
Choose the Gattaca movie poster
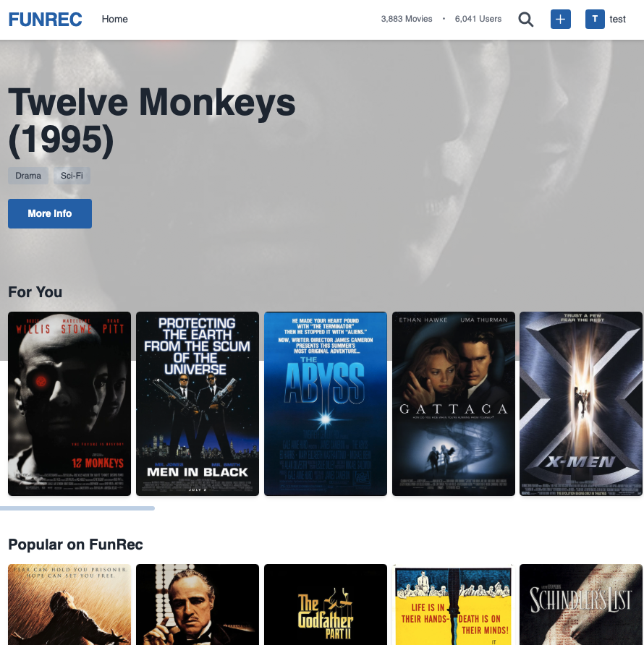click(x=454, y=403)
